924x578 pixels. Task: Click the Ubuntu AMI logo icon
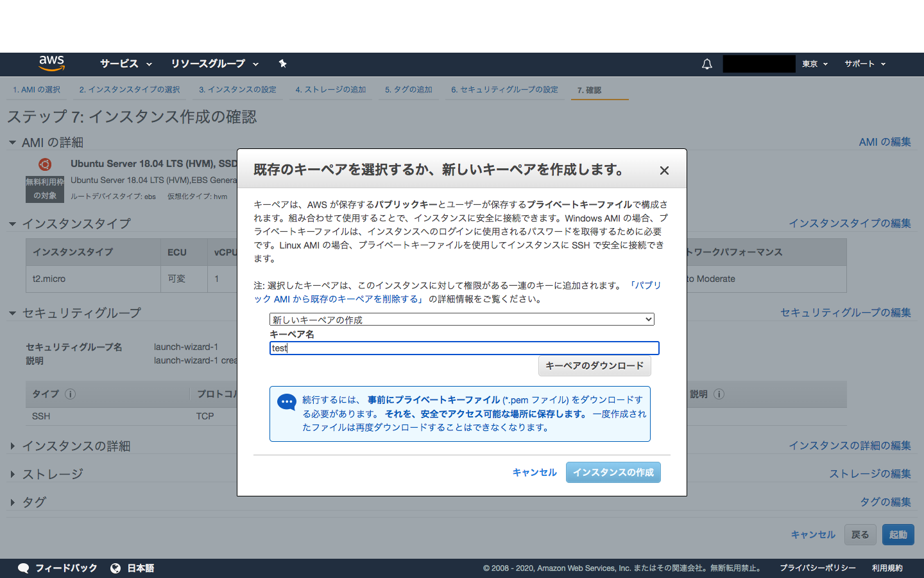tap(44, 164)
